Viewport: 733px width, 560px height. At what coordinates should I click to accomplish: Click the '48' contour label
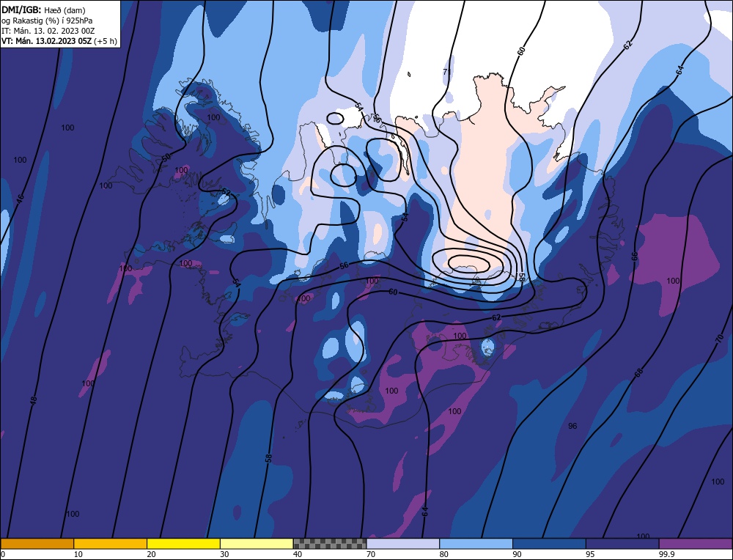(x=33, y=400)
